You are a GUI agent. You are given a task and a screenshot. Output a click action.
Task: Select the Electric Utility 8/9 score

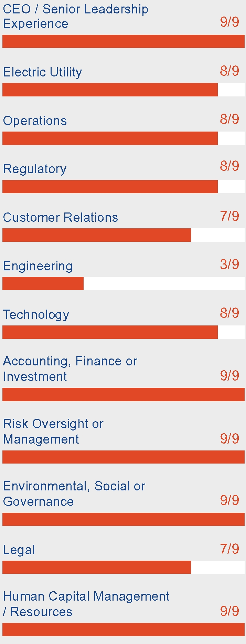(229, 71)
